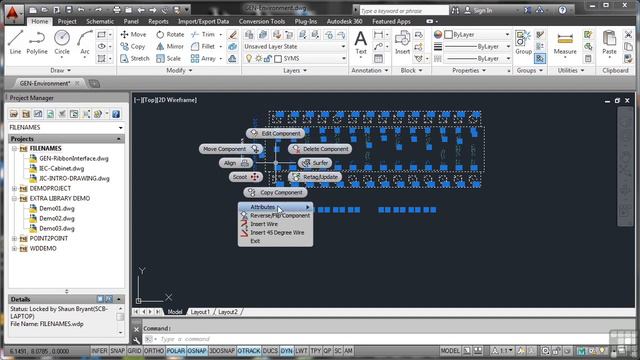This screenshot has height=360, width=640.
Task: Click the AutoCAD application menu button
Action: tap(13, 14)
